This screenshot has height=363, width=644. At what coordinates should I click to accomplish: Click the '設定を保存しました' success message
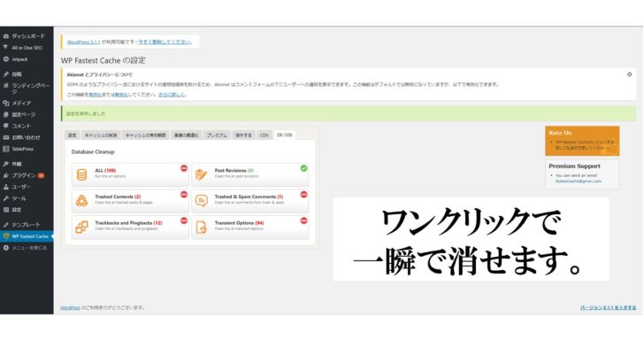(x=86, y=113)
